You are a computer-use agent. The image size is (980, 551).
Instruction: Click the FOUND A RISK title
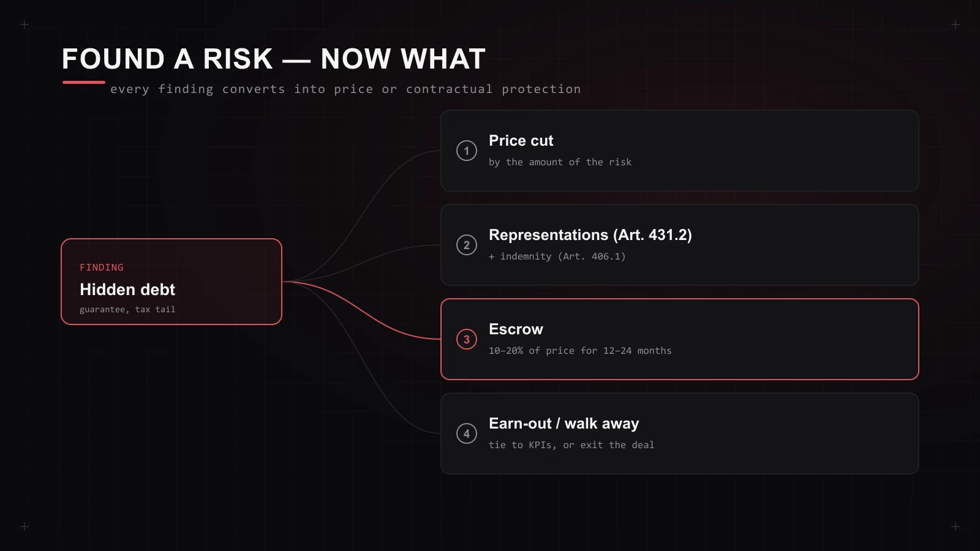[x=274, y=59]
